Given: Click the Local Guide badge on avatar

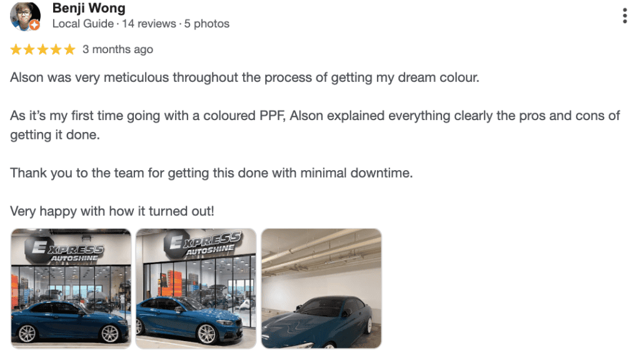Looking at the screenshot, I should (35, 26).
